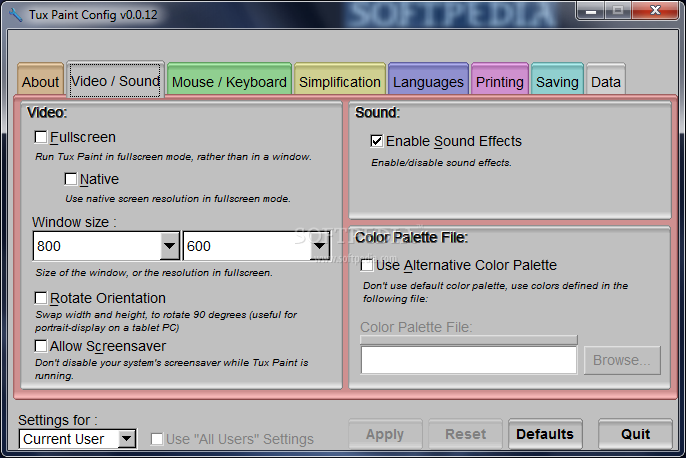Open the window height dropdown showing 600
The height and width of the screenshot is (458, 686).
click(x=320, y=246)
